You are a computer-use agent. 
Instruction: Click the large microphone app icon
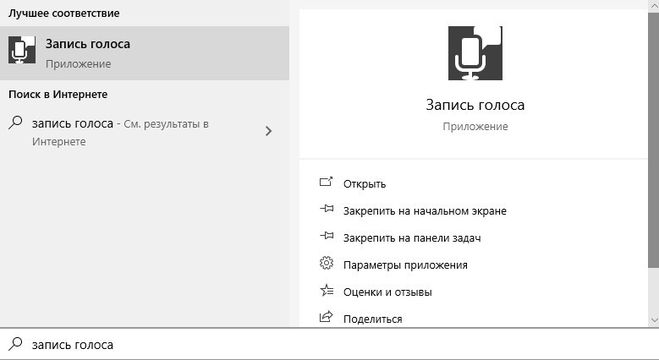coord(475,53)
